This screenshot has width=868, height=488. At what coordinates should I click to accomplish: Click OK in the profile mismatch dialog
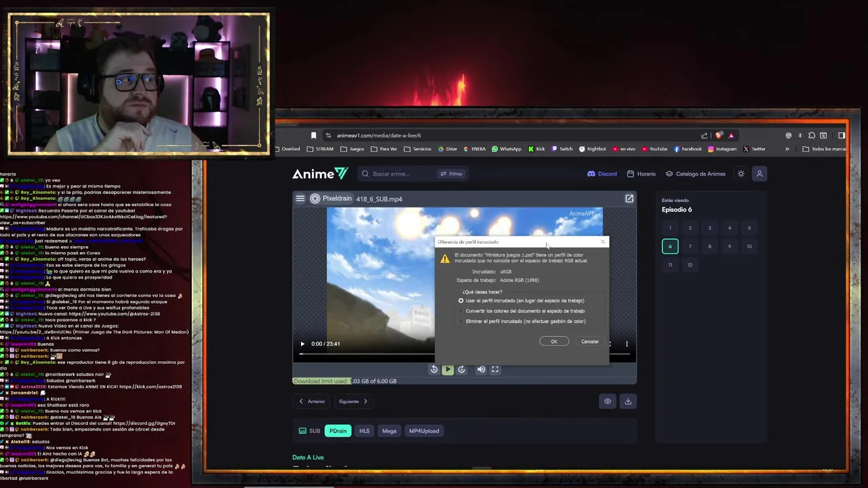(554, 342)
